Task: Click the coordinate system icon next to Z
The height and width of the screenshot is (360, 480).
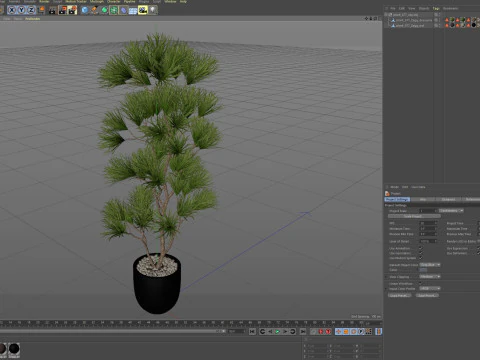Action: [41, 10]
